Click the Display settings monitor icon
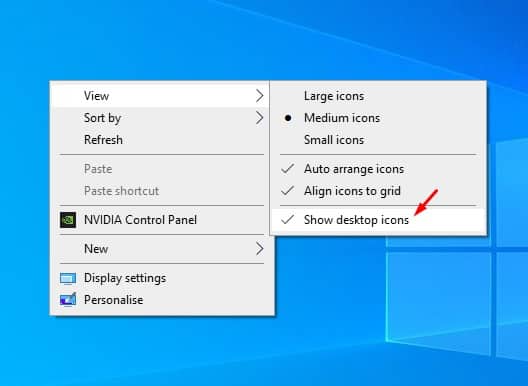Image resolution: width=528 pixels, height=386 pixels. pyautogui.click(x=68, y=279)
